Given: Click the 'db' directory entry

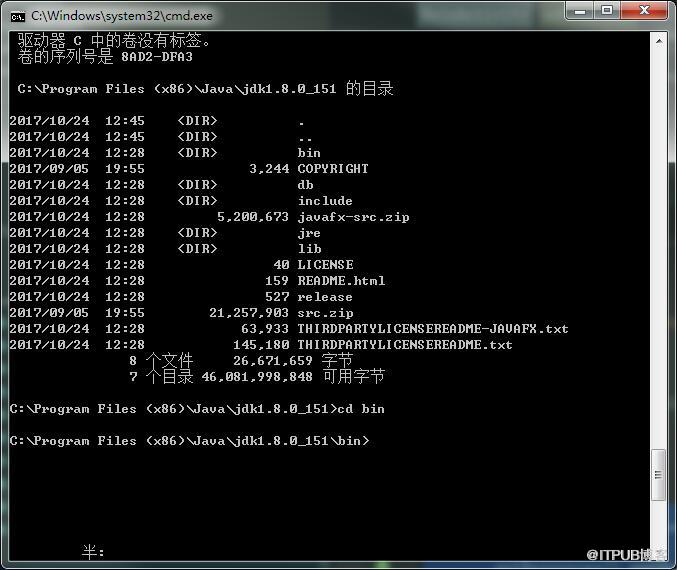Looking at the screenshot, I should coord(305,185).
